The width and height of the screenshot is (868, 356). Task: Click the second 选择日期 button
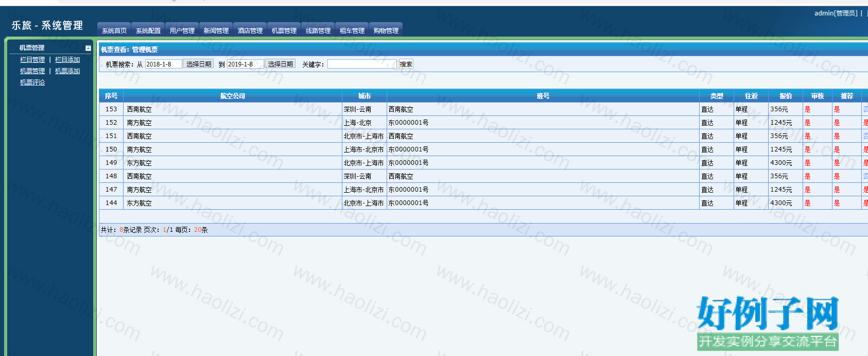point(281,64)
